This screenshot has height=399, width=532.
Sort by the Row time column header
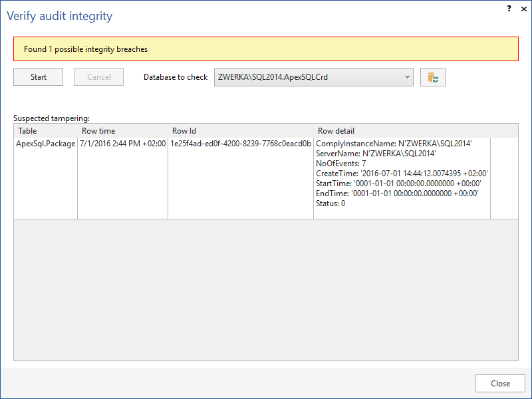pyautogui.click(x=122, y=131)
